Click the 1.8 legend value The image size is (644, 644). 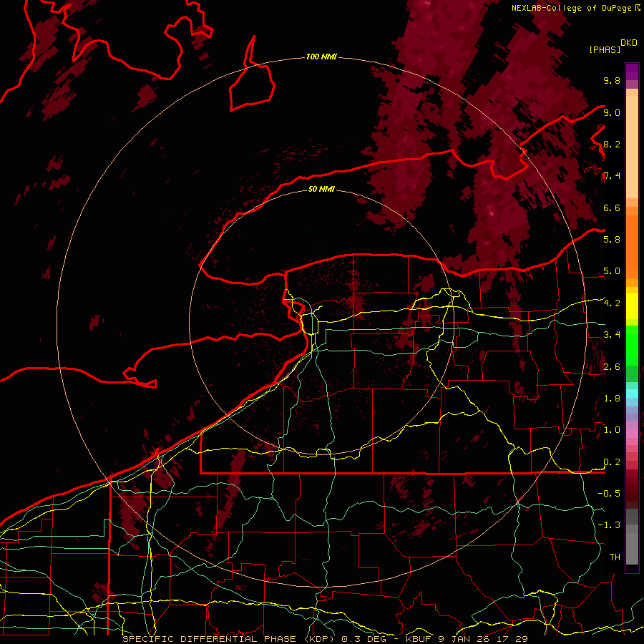point(612,399)
